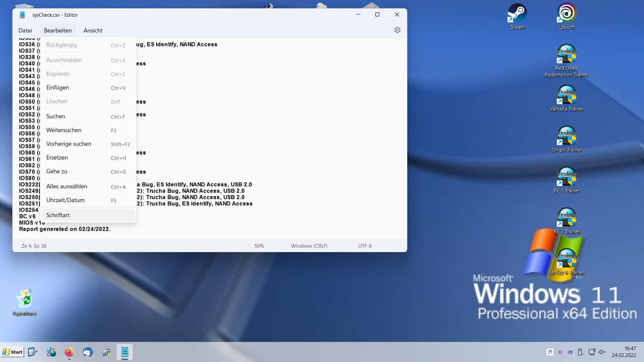The width and height of the screenshot is (644, 362).
Task: Open the clock showing 16:47
Action: point(624,352)
